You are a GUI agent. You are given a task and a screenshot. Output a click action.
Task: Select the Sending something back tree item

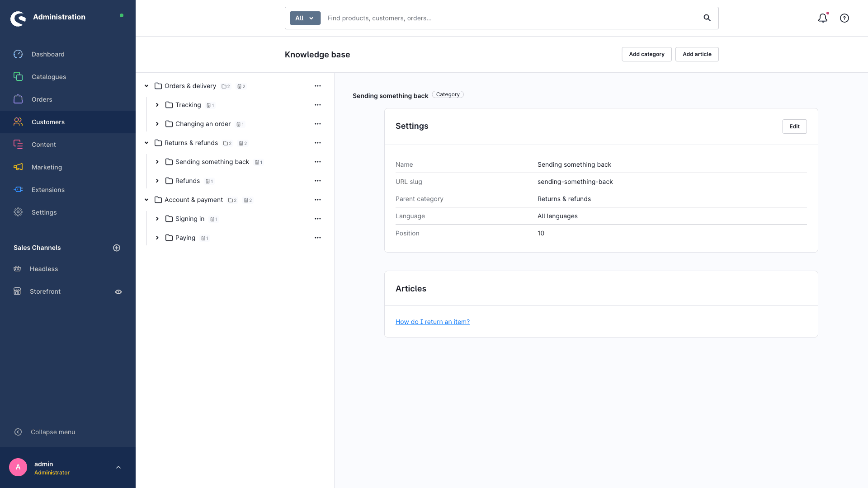(x=212, y=162)
